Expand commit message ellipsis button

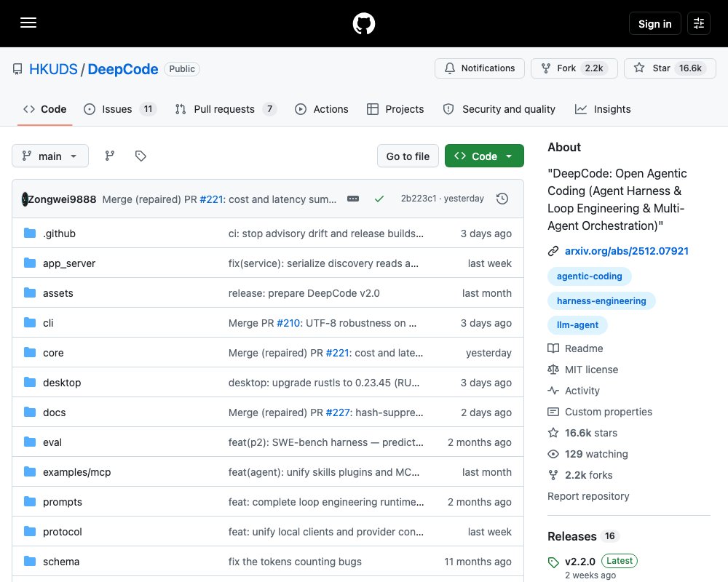pyautogui.click(x=353, y=199)
